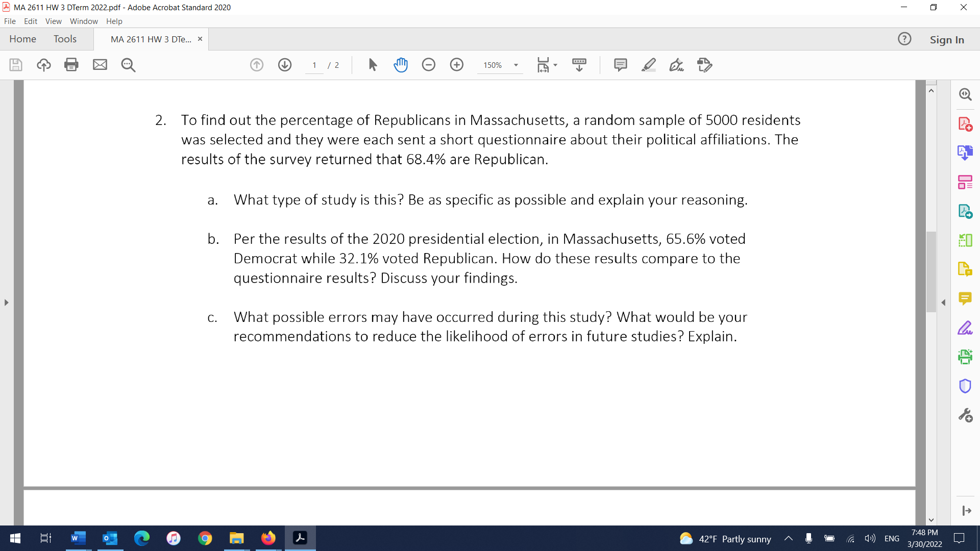Viewport: 980px width, 551px height.
Task: Enable continuous scrolling page display mode
Action: 579,65
